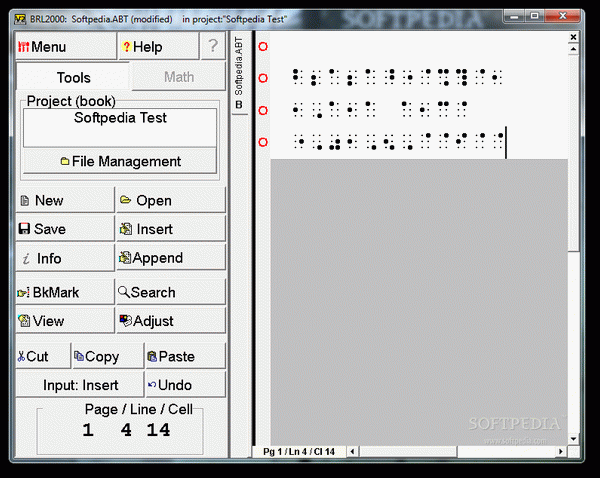
Task: Click the vertical scrollbar down arrow
Action: 573,439
